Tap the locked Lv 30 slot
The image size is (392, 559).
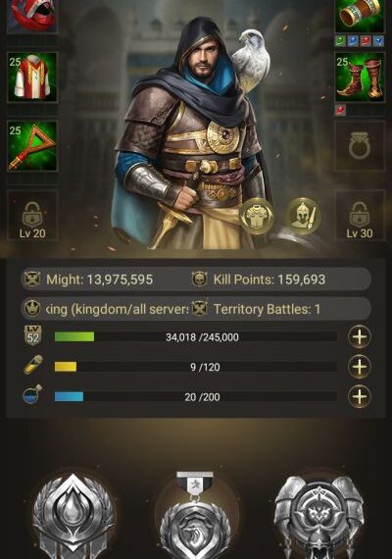coord(360,216)
